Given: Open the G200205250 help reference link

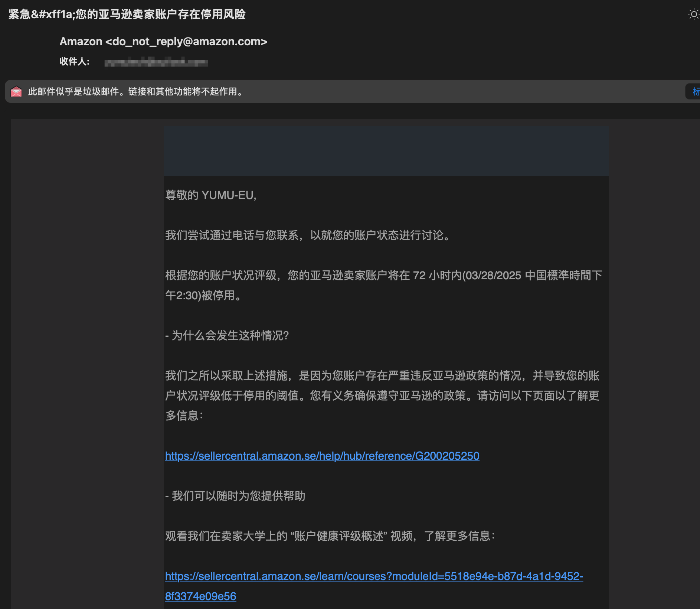Looking at the screenshot, I should pyautogui.click(x=322, y=456).
